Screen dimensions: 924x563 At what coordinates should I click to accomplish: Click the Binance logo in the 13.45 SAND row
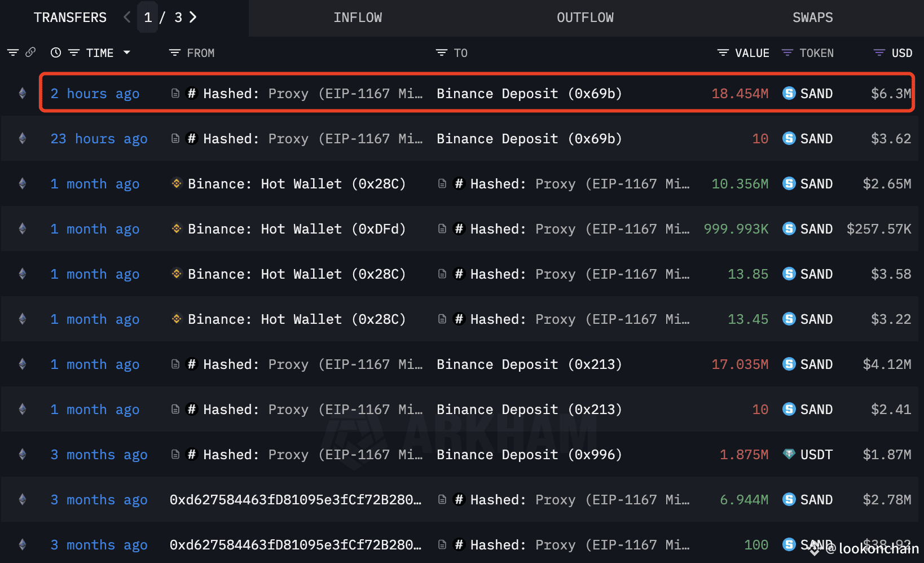coord(177,319)
